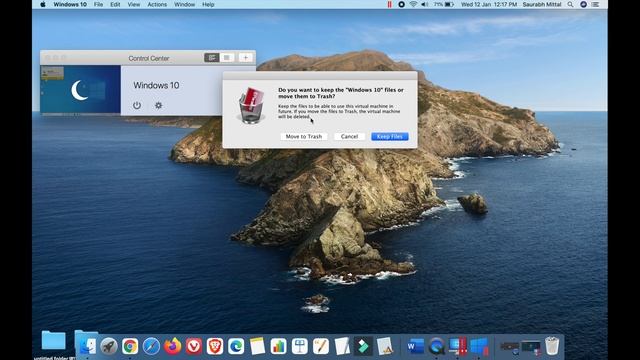Open Notification Center list icon
The image size is (640, 360).
596,4
